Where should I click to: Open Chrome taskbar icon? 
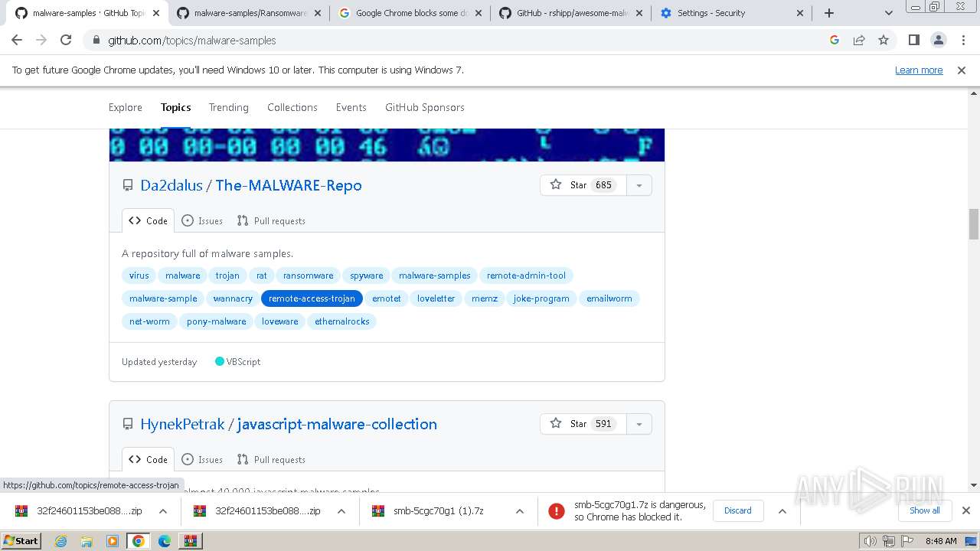(x=138, y=541)
